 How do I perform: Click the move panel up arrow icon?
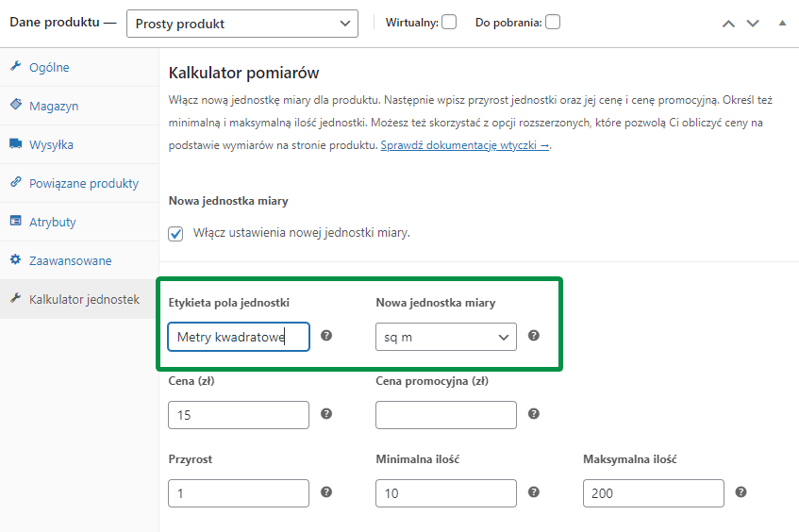(x=728, y=24)
